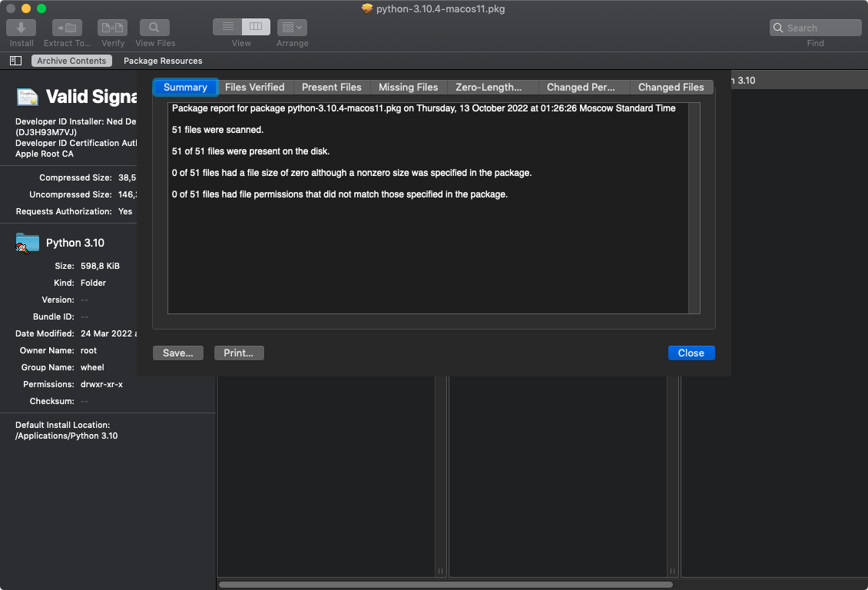The width and height of the screenshot is (868, 590).
Task: Click the Print... button
Action: [x=239, y=353]
